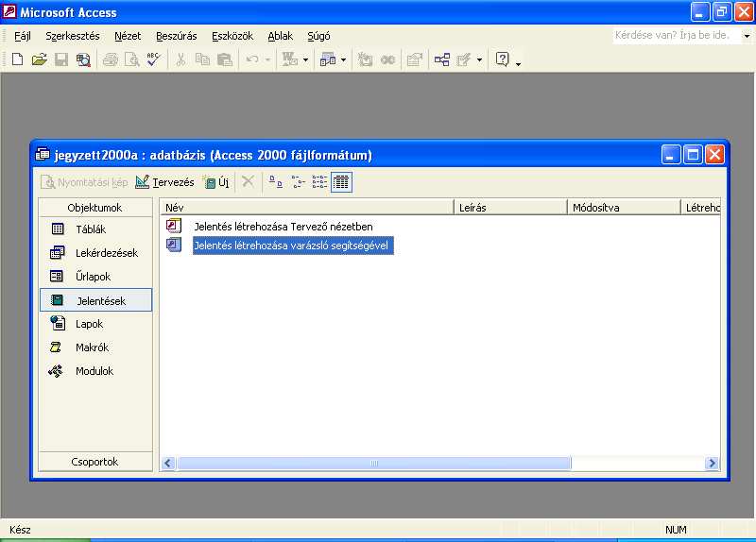Click the Print icon in main toolbar
756x542 pixels.
click(x=110, y=59)
